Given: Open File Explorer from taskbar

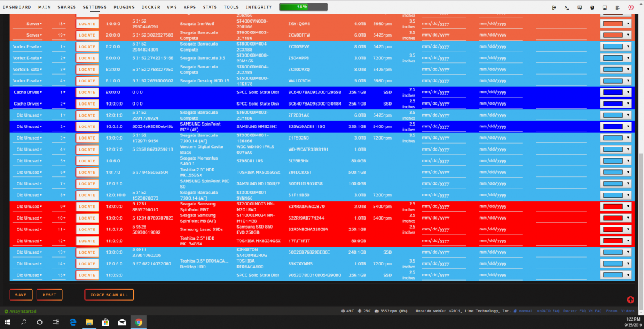Looking at the screenshot, I should [x=90, y=323].
